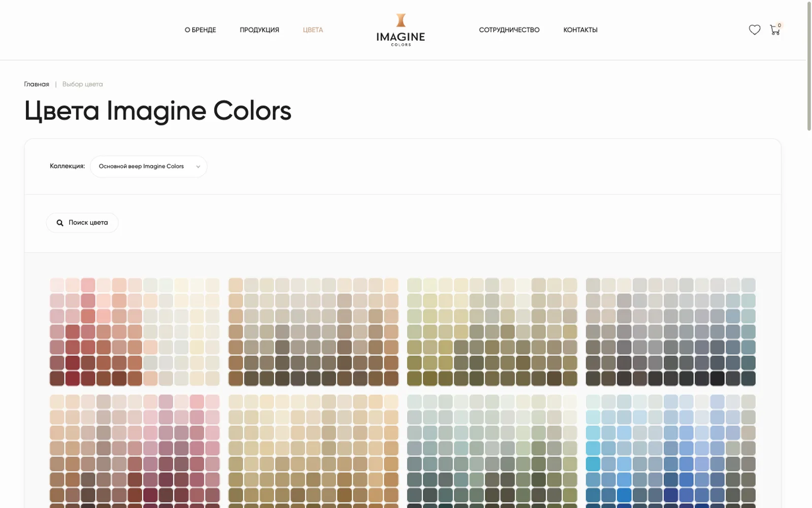Expand the collection dropdown arrow
Image resolution: width=812 pixels, height=508 pixels.
[198, 167]
